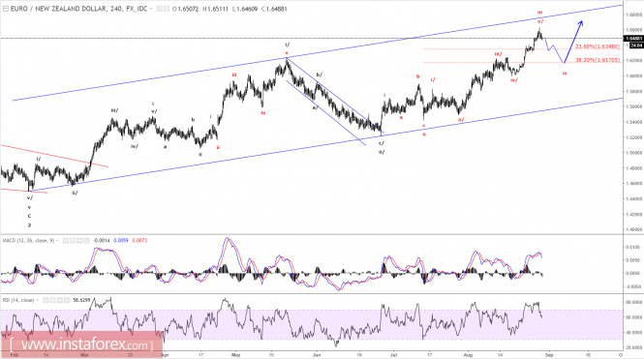Open MACD settings via second legend icon
Screen dimensions: 644x359
[73, 240]
